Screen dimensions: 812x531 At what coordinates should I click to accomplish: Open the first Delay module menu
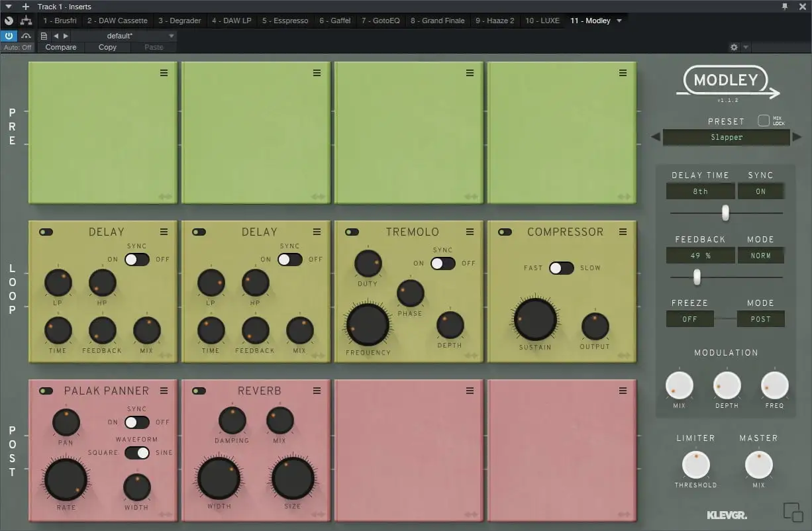(x=164, y=232)
